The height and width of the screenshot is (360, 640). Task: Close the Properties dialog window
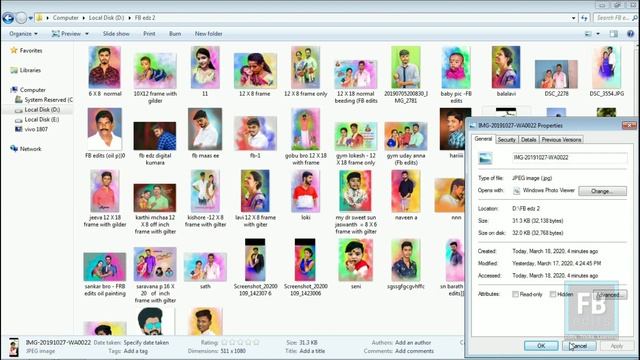629,125
